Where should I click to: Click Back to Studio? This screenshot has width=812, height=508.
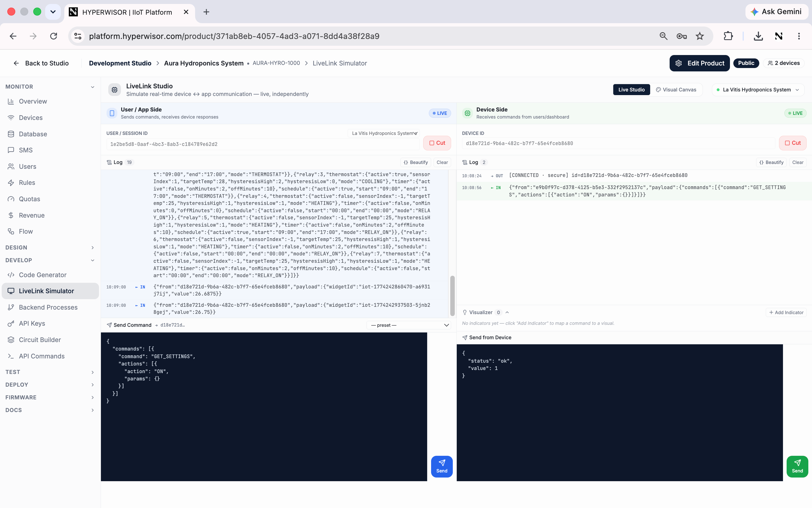41,63
